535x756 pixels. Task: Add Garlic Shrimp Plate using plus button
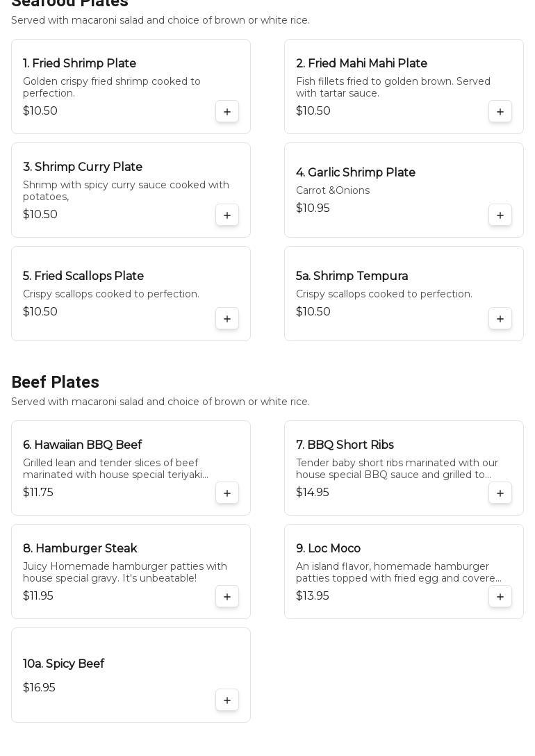[500, 215]
